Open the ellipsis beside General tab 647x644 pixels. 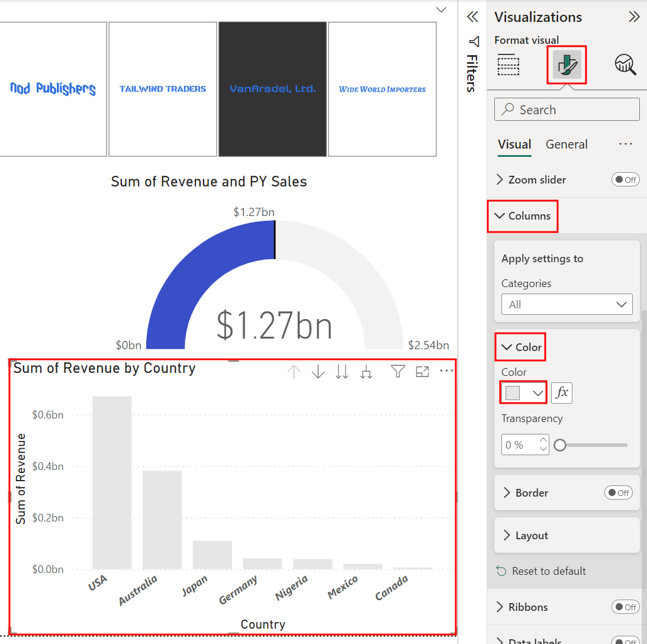coord(626,144)
